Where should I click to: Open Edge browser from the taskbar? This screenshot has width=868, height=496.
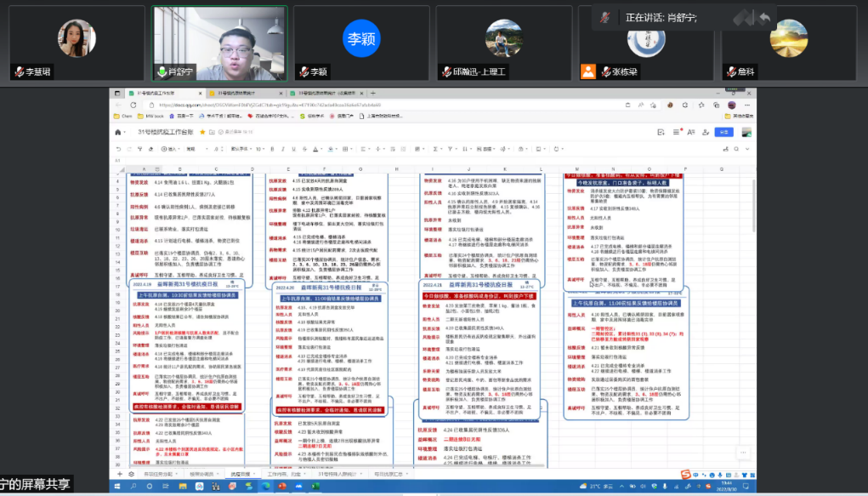[266, 486]
